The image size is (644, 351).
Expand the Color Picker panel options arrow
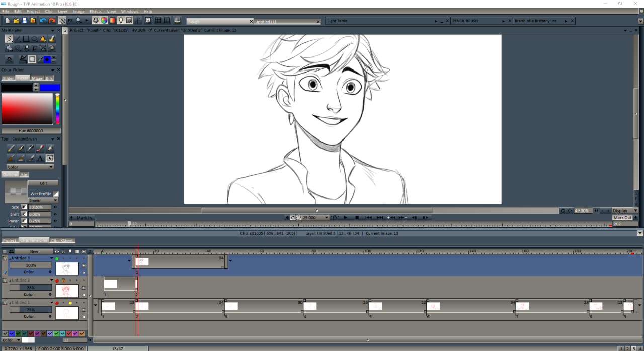point(53,70)
